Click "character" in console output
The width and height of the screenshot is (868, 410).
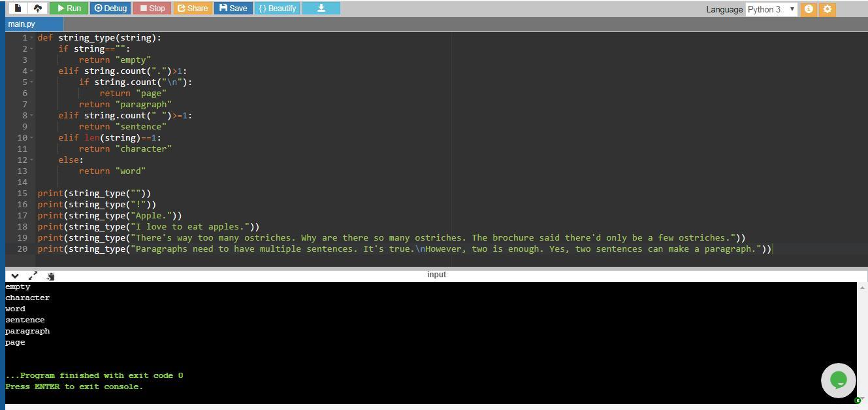tap(27, 298)
